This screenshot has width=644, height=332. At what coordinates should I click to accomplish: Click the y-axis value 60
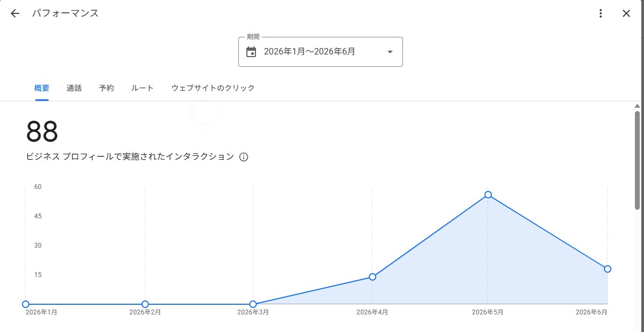pyautogui.click(x=38, y=187)
